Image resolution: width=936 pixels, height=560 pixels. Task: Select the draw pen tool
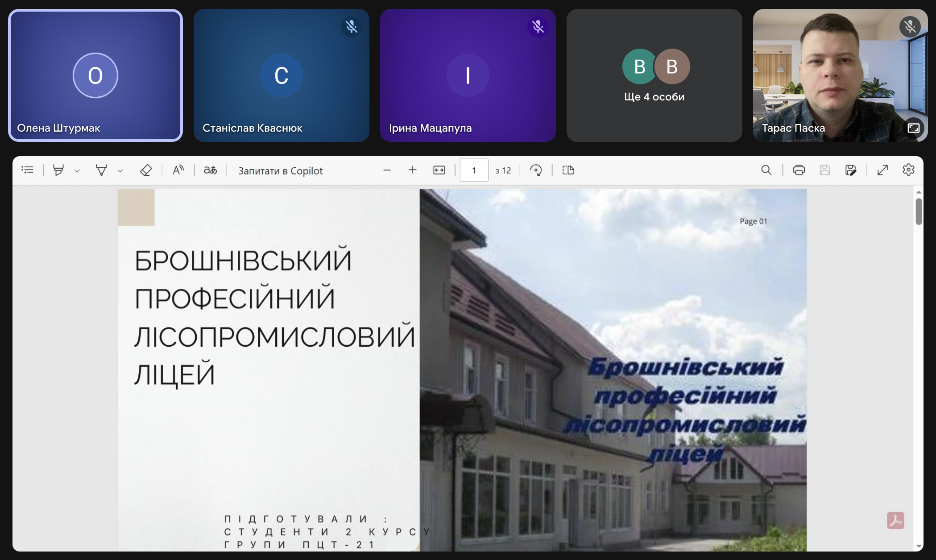point(101,170)
